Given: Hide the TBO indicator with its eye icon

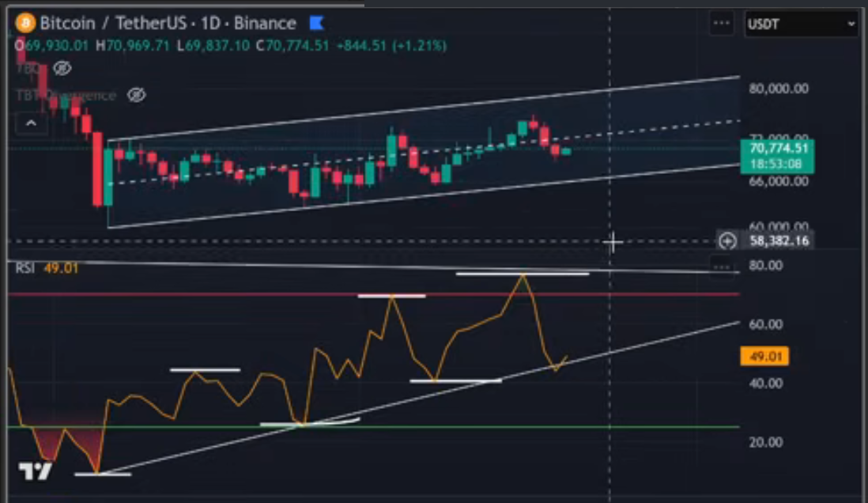Looking at the screenshot, I should pos(62,69).
